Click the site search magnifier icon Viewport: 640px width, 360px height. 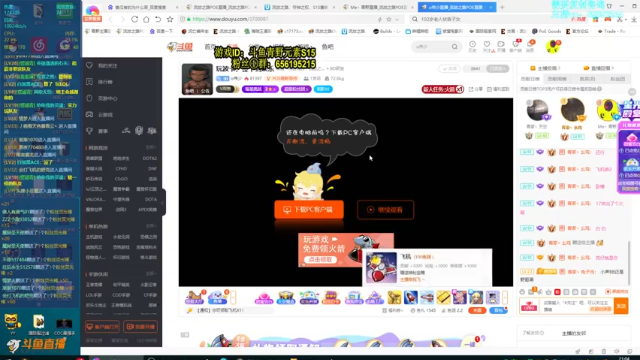[454, 47]
